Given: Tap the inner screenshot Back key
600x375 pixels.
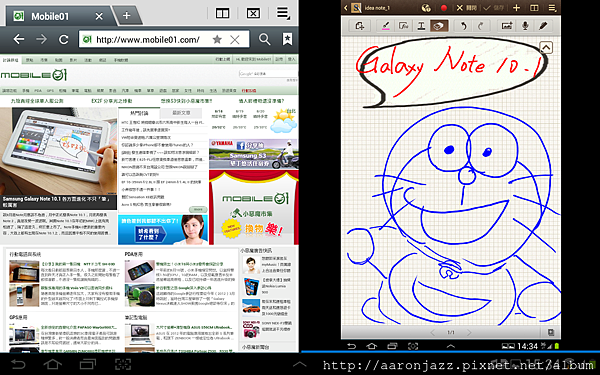Looking at the screenshot, I should pos(351,346).
